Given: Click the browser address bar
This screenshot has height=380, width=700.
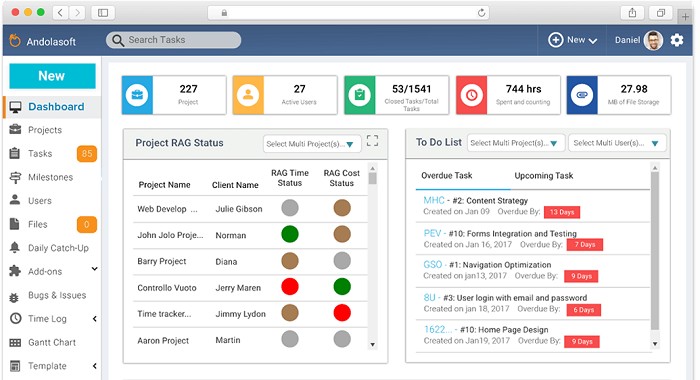Looking at the screenshot, I should (348, 13).
